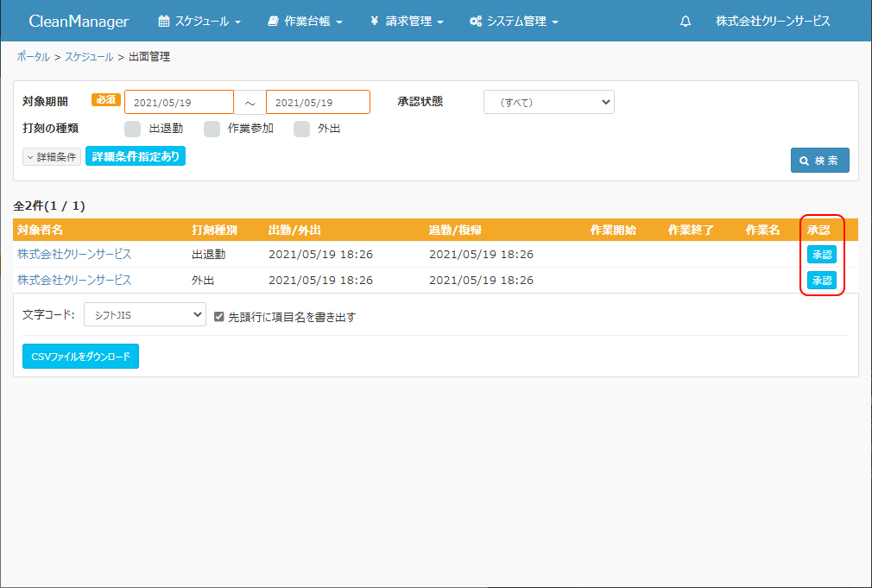Check the 作業参加 checkbox

coord(212,129)
